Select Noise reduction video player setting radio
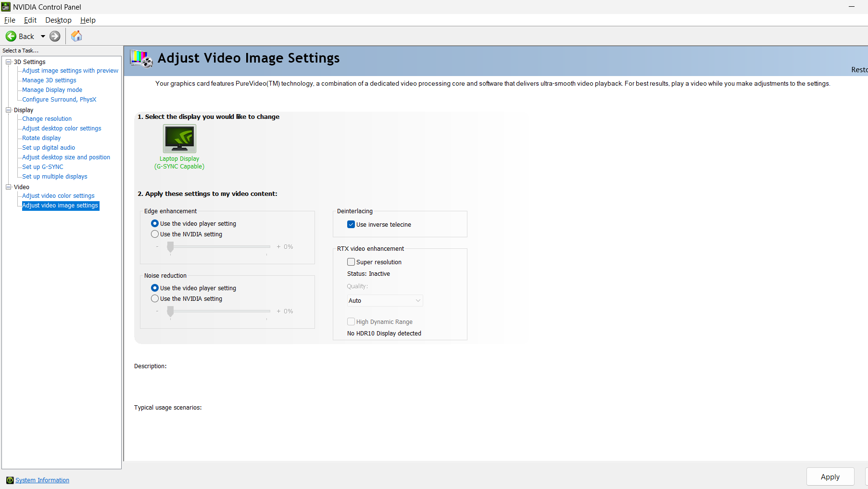This screenshot has width=868, height=489. coord(155,288)
